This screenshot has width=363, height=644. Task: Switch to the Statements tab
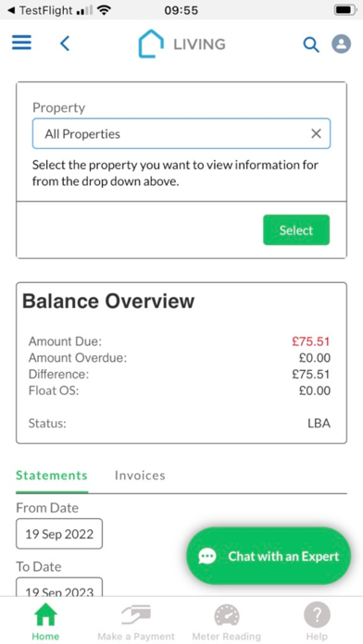pos(52,476)
